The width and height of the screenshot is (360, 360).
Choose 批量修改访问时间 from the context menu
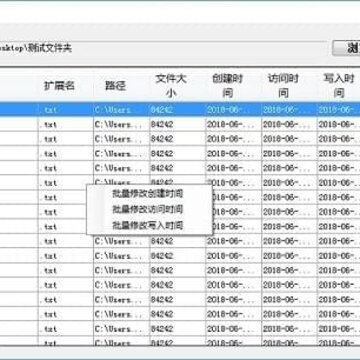pos(149,210)
